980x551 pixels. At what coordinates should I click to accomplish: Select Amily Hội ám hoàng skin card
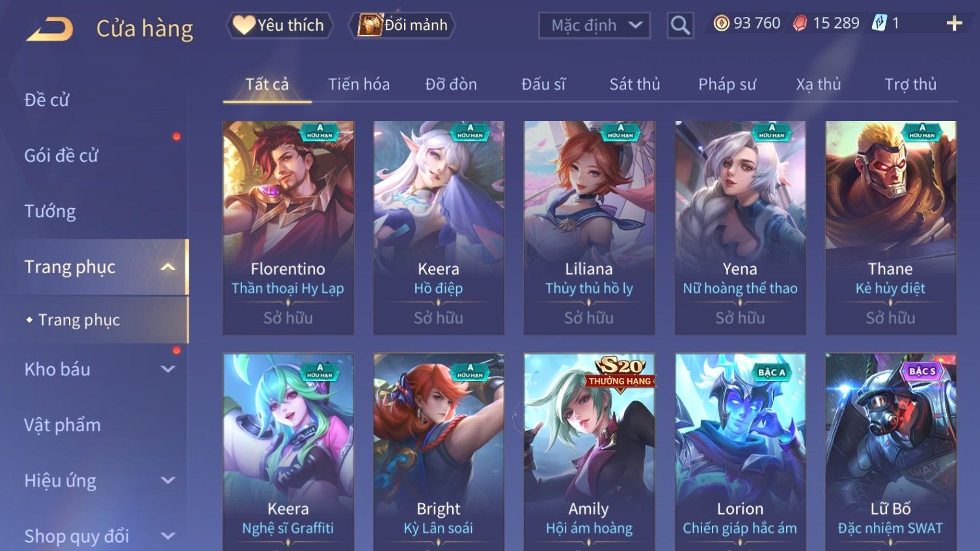[x=589, y=451]
